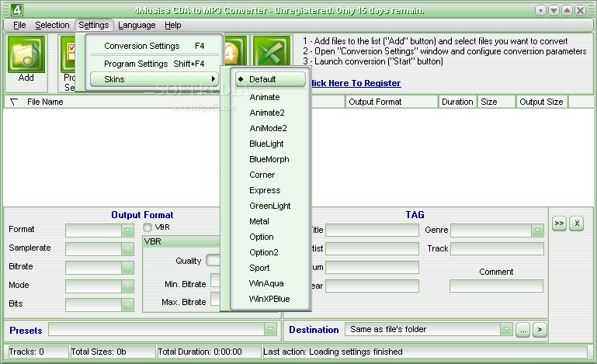Image resolution: width=597 pixels, height=364 pixels.
Task: Expand the Bits dropdown
Action: coord(127,305)
